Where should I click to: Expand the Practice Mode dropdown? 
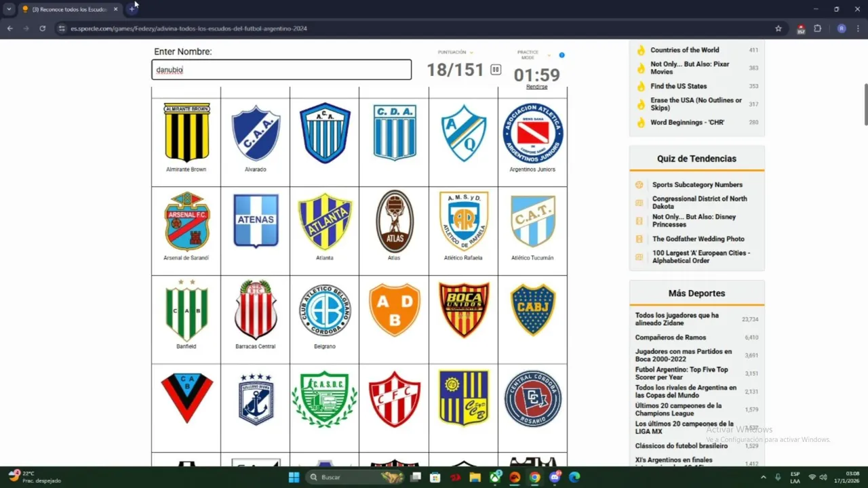tap(549, 55)
